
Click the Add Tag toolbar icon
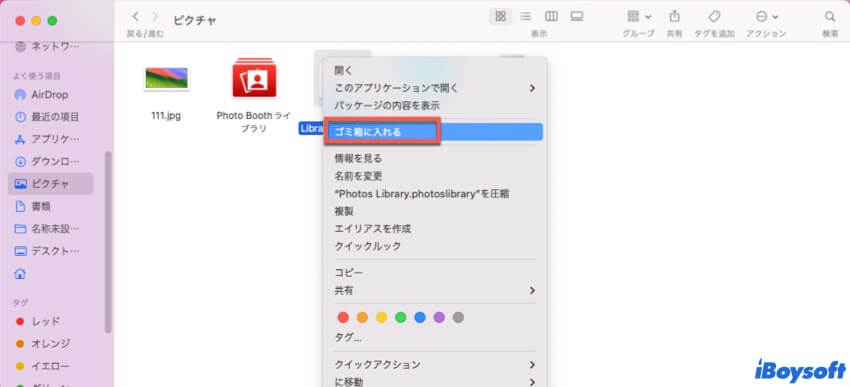coord(714,16)
